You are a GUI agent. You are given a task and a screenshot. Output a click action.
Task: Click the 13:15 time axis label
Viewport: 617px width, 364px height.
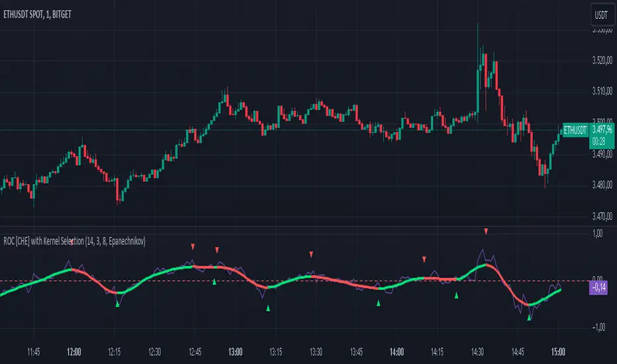275,352
